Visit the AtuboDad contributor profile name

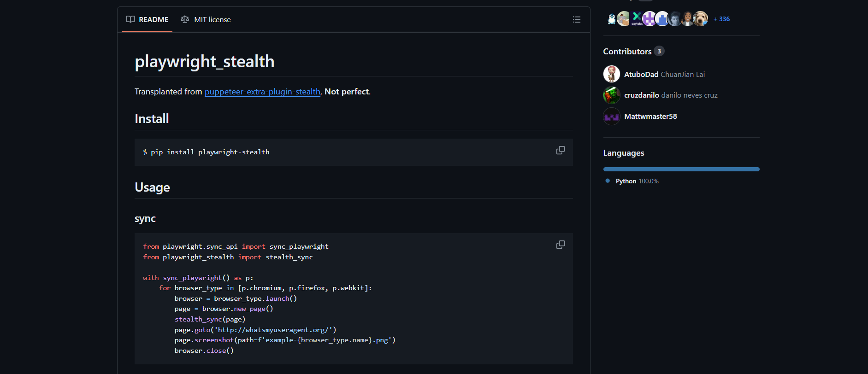641,75
